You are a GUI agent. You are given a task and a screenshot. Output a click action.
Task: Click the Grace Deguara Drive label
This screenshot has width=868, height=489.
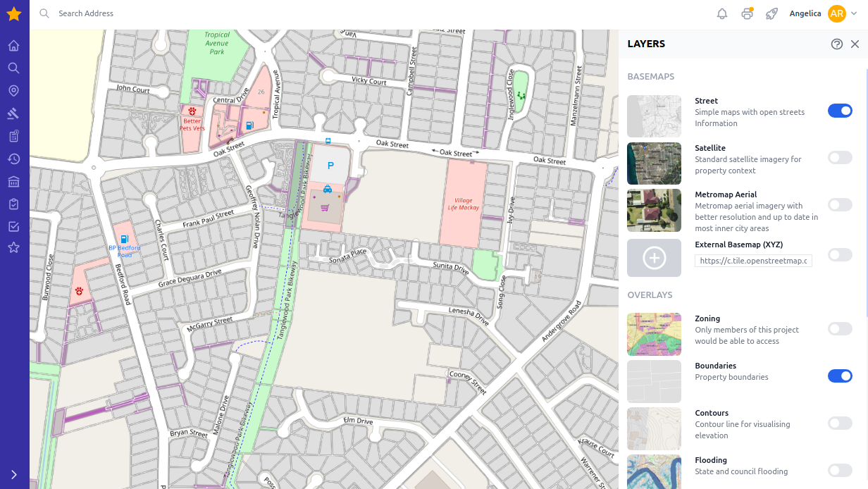click(x=190, y=278)
